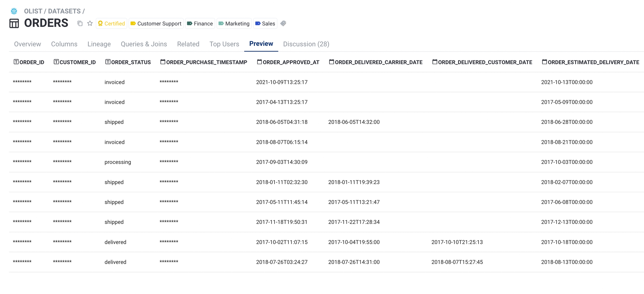Go to Queries & Joins tab

pos(144,44)
